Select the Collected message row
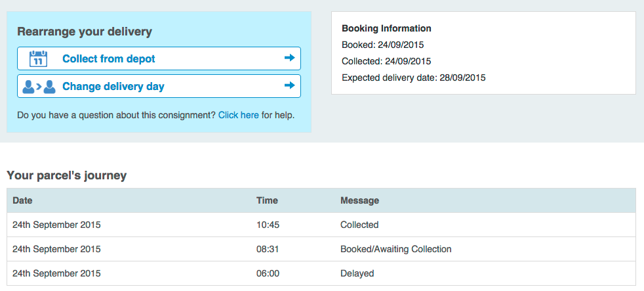This screenshot has width=644, height=291. pos(359,225)
